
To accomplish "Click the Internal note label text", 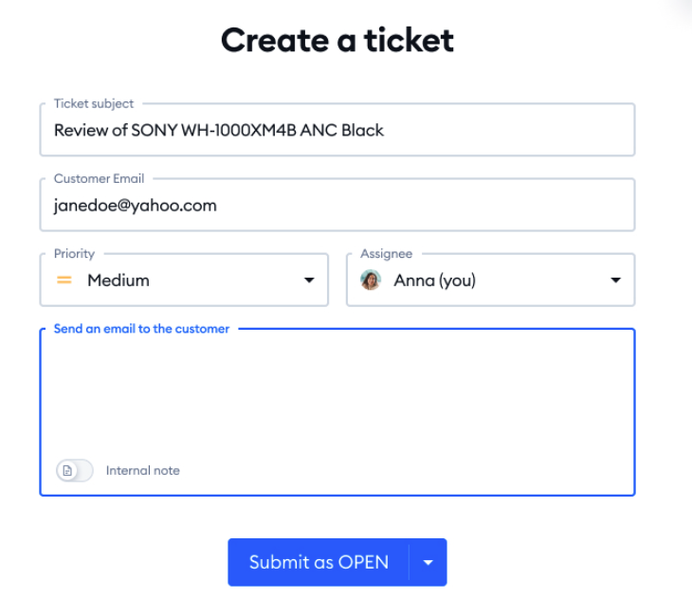I will (x=142, y=470).
